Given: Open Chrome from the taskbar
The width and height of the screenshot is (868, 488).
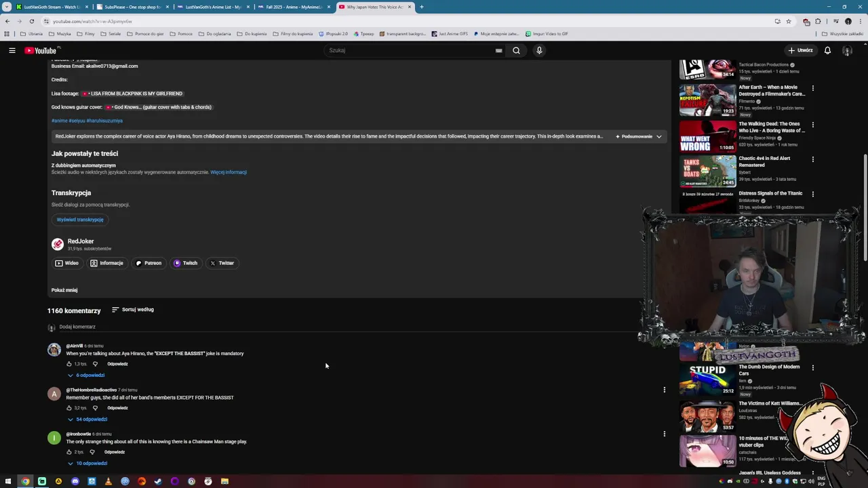Looking at the screenshot, I should 25,481.
